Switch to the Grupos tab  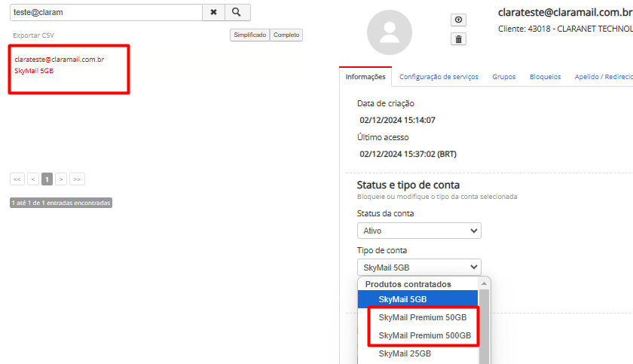(504, 77)
